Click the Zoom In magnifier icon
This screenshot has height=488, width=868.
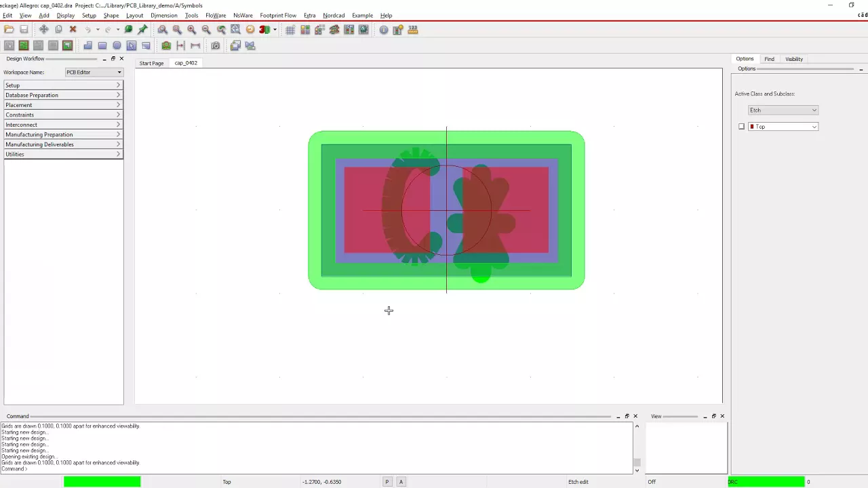(x=192, y=29)
